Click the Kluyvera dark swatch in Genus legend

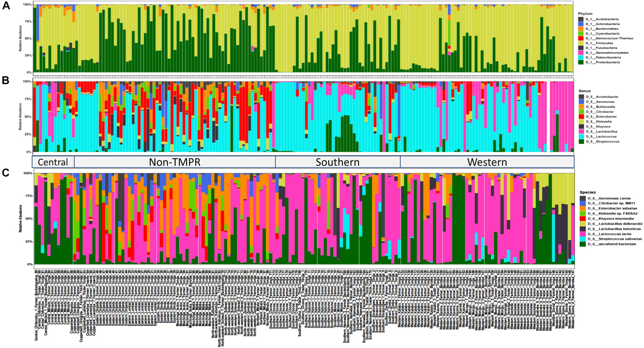click(581, 127)
